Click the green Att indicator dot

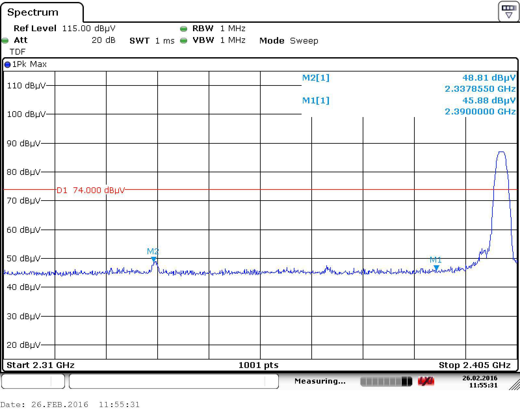tap(5, 41)
